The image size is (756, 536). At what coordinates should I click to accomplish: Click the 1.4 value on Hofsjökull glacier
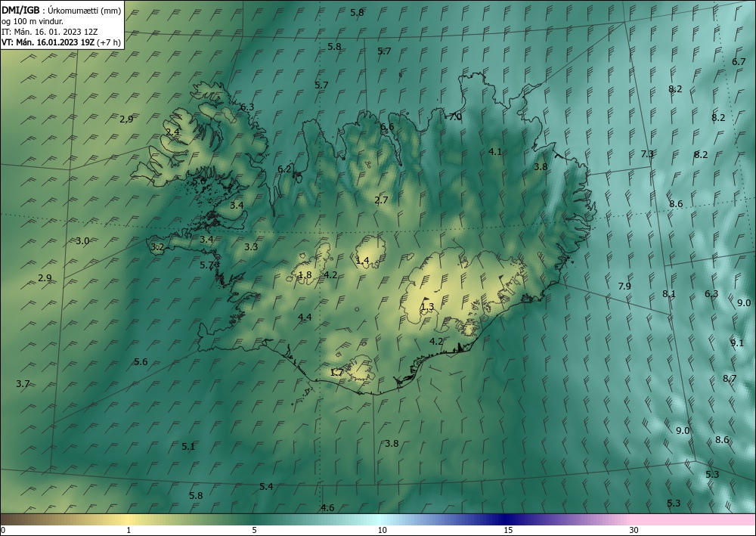pyautogui.click(x=363, y=261)
